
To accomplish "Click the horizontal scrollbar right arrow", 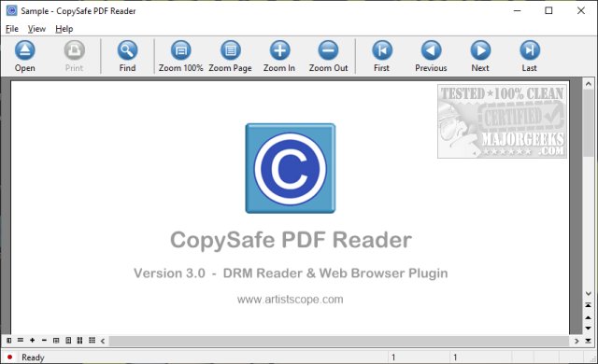I will click(x=577, y=341).
